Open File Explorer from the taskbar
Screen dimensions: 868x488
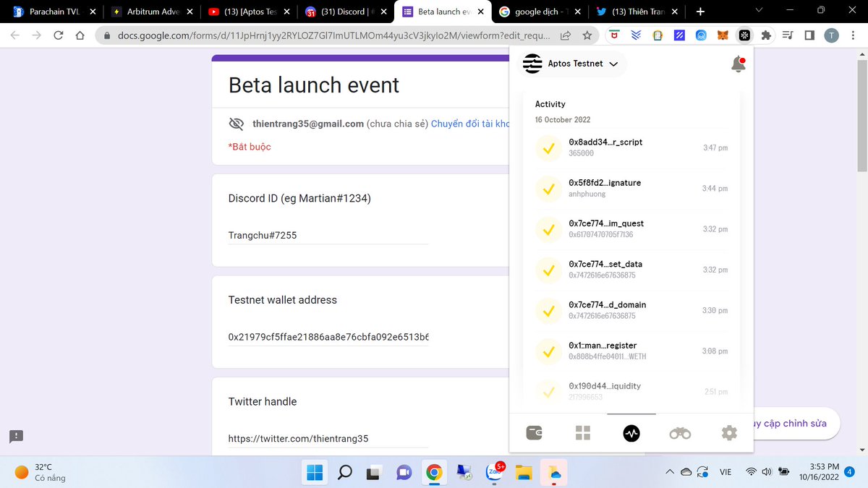524,473
